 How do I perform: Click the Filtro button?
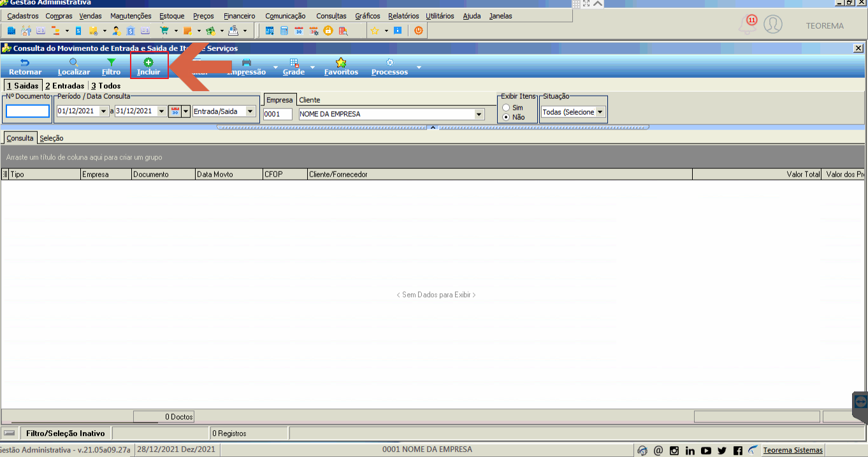pyautogui.click(x=111, y=66)
